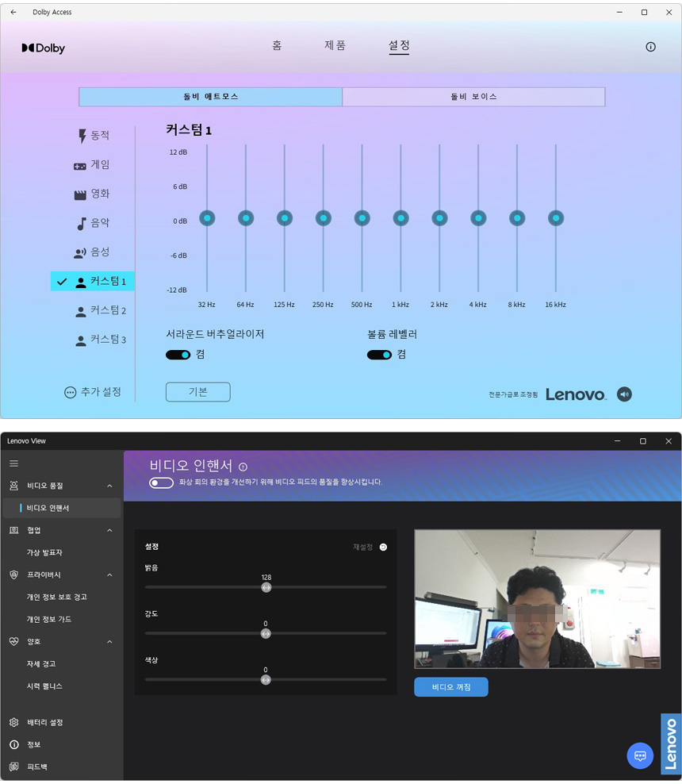The width and height of the screenshot is (682, 784).
Task: Click the 협업 section icon
Action: (x=14, y=530)
